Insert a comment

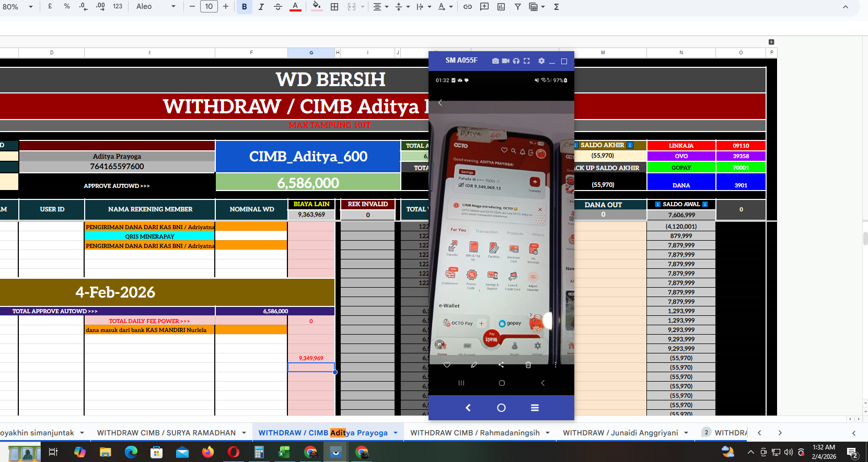pos(484,7)
